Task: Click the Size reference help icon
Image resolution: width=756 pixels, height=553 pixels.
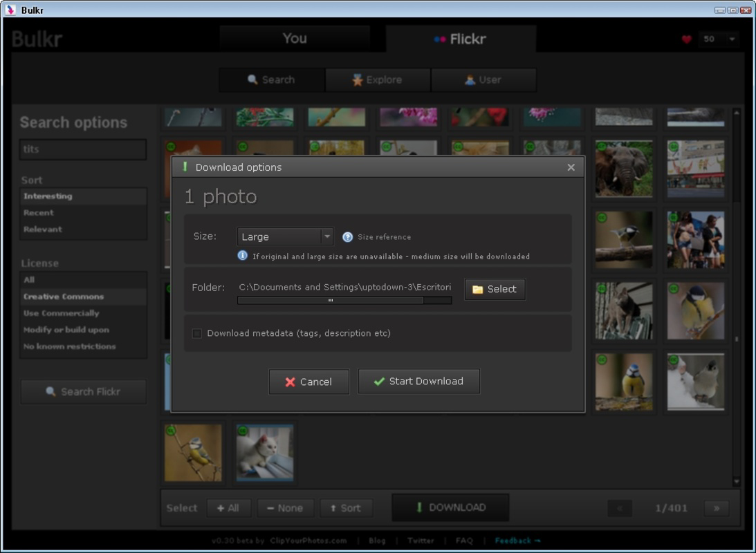Action: (x=347, y=237)
